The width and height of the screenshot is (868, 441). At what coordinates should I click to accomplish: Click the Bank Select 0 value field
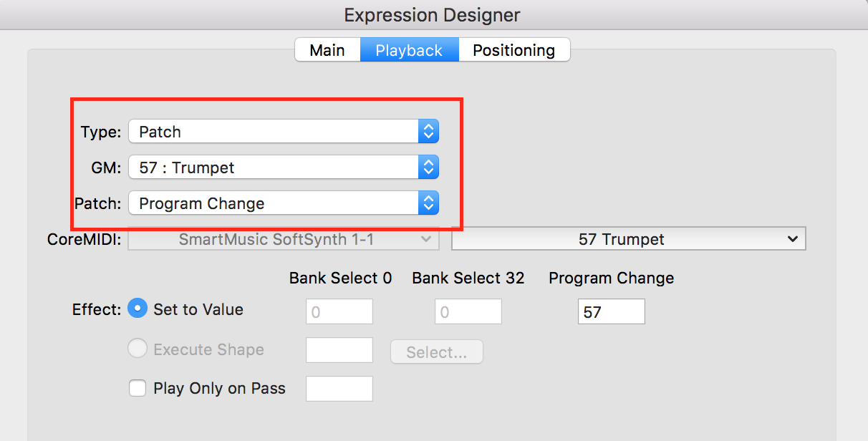[x=339, y=311]
